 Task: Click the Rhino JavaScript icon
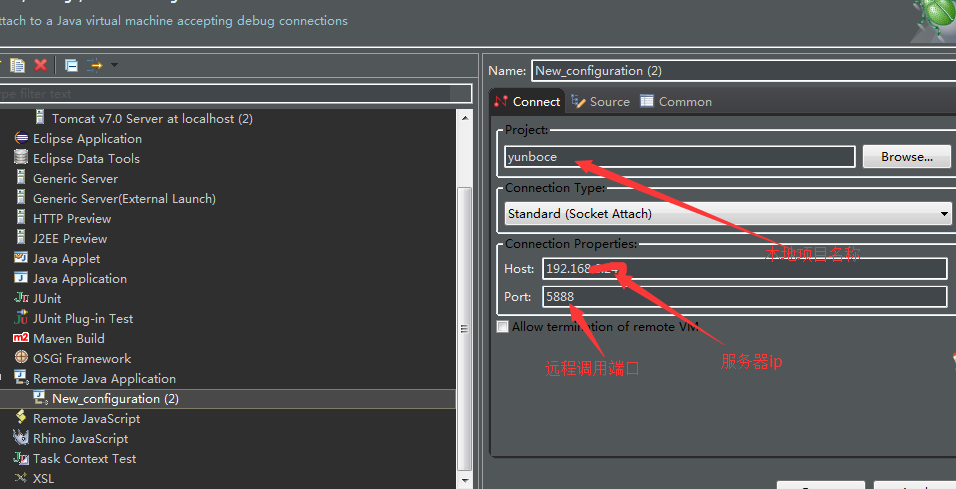pos(21,438)
